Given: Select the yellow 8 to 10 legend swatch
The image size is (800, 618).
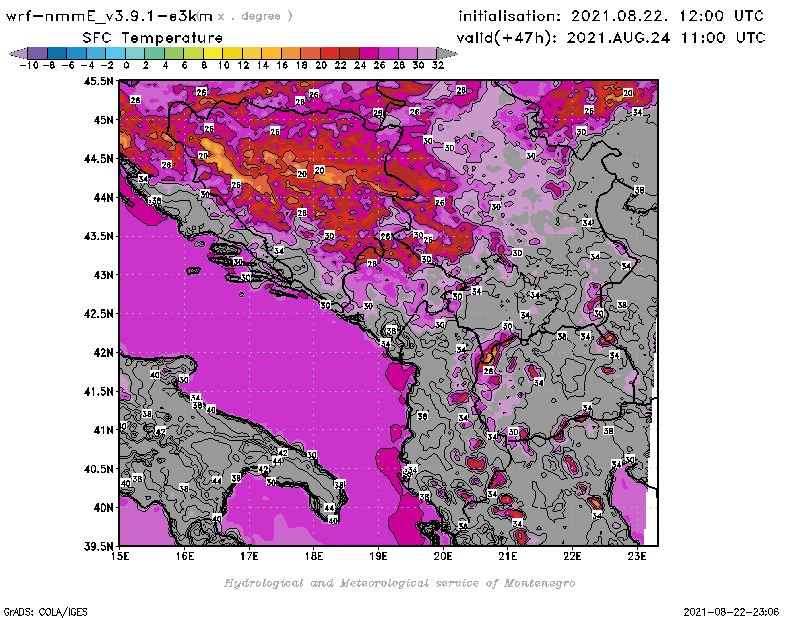Looking at the screenshot, I should point(213,53).
